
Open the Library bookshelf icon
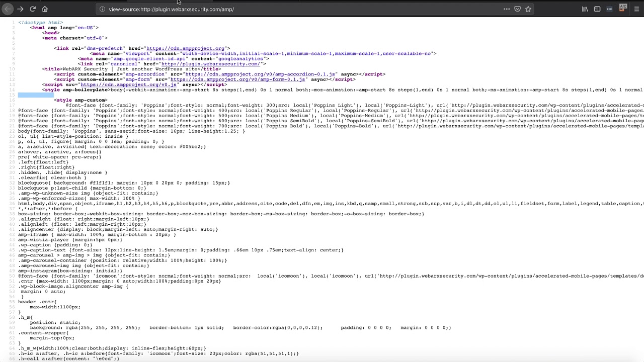pyautogui.click(x=585, y=9)
